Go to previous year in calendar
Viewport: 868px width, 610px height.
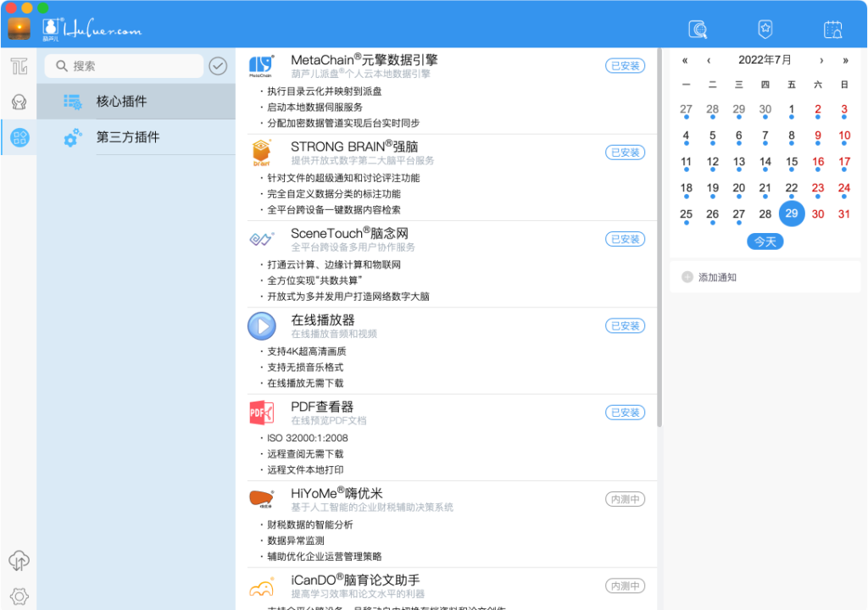click(x=685, y=60)
